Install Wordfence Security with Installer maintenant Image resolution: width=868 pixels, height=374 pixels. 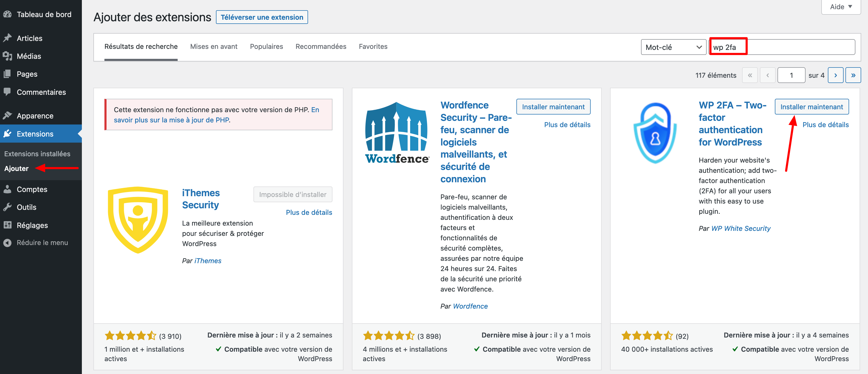(x=553, y=107)
